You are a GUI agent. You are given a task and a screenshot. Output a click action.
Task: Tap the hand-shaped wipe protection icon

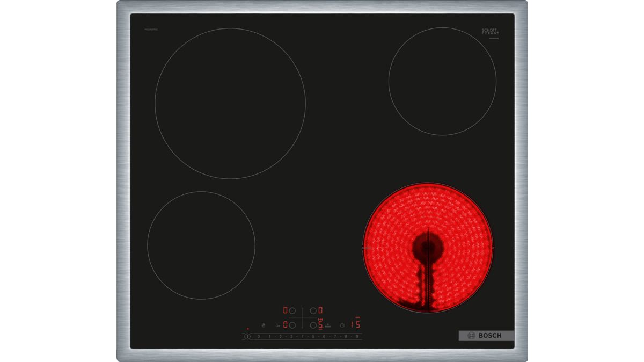[x=263, y=325]
